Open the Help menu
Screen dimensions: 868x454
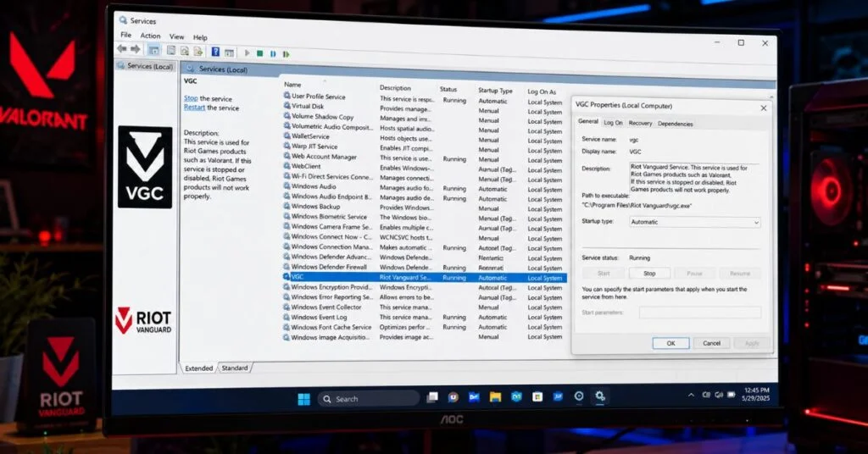point(200,37)
